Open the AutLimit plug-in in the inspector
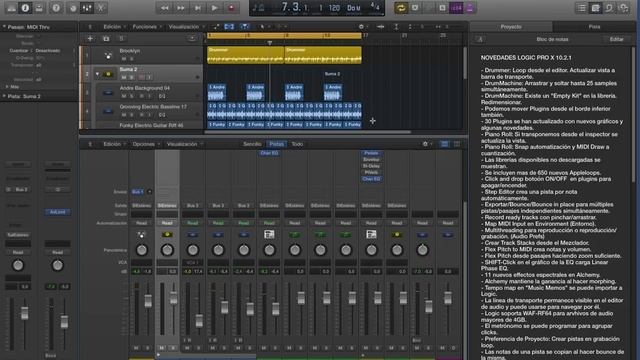 58,212
